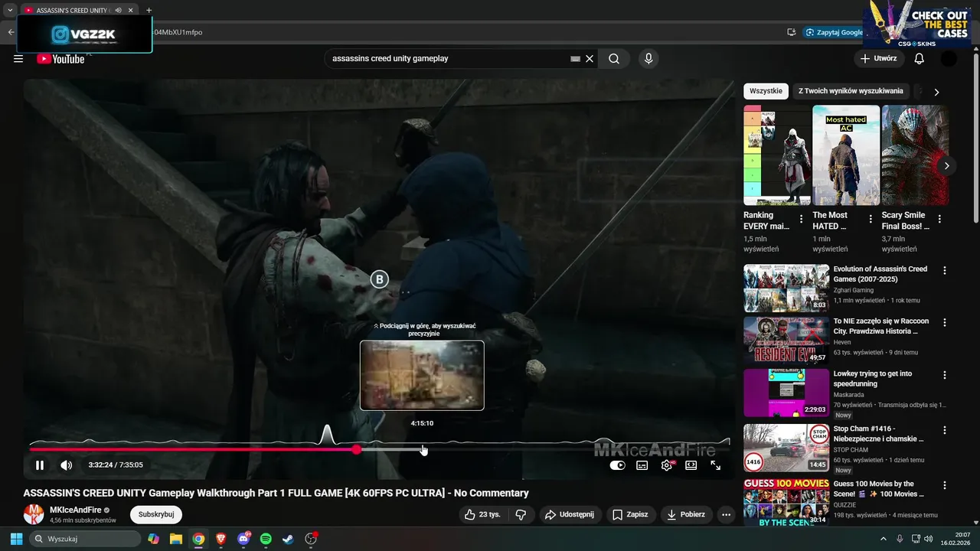This screenshot has height=551, width=980.
Task: Select the Wszystkie filter chip
Action: coord(766,91)
